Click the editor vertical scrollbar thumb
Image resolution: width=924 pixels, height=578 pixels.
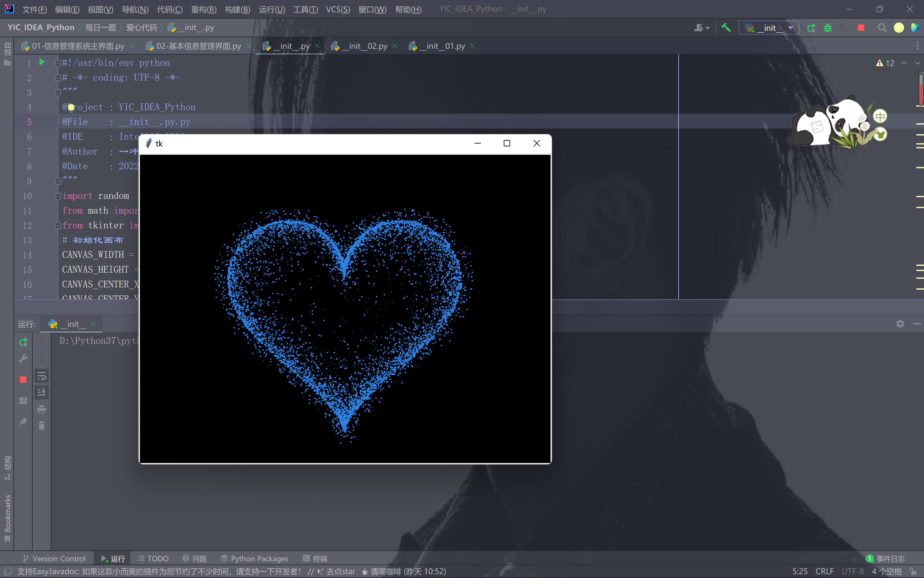tap(921, 90)
